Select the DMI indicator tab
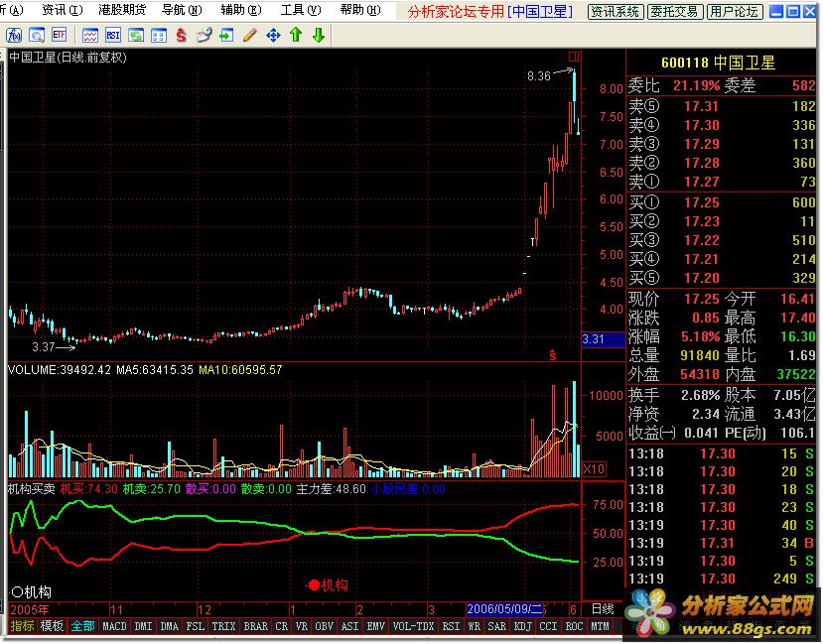The image size is (823, 644). coord(143,626)
